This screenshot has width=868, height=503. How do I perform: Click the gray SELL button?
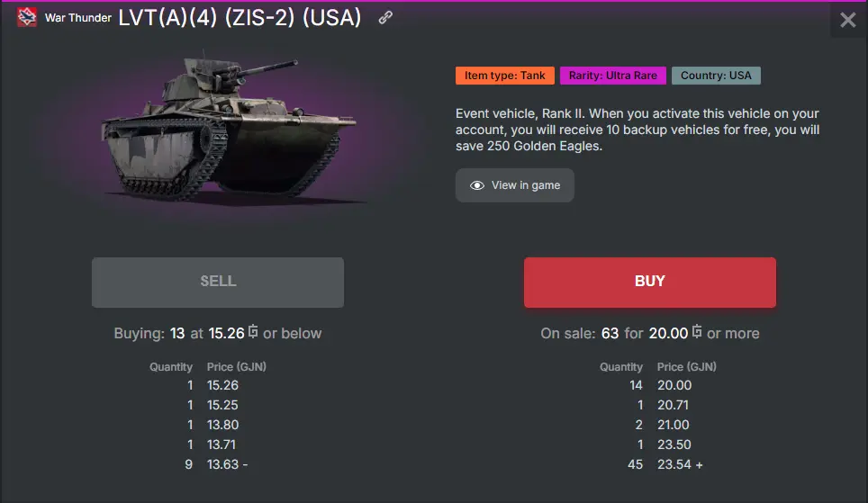point(218,282)
